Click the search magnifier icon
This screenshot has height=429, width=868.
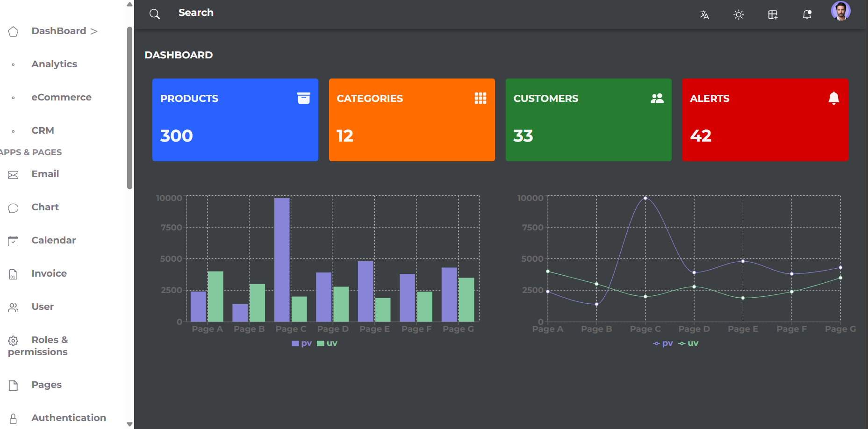[155, 14]
